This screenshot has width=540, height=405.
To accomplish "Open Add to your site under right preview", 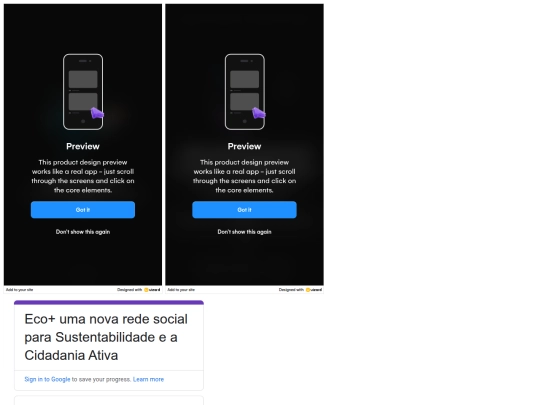I will (181, 290).
